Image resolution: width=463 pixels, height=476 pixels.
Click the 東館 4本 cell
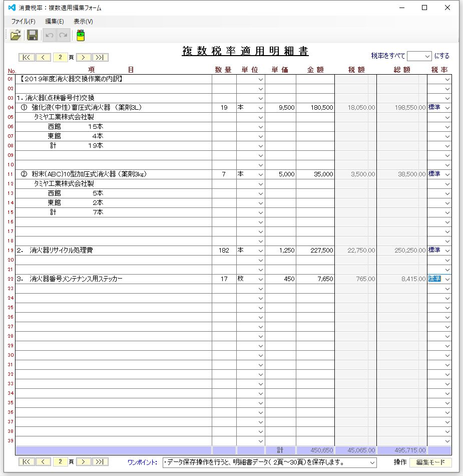[114, 136]
